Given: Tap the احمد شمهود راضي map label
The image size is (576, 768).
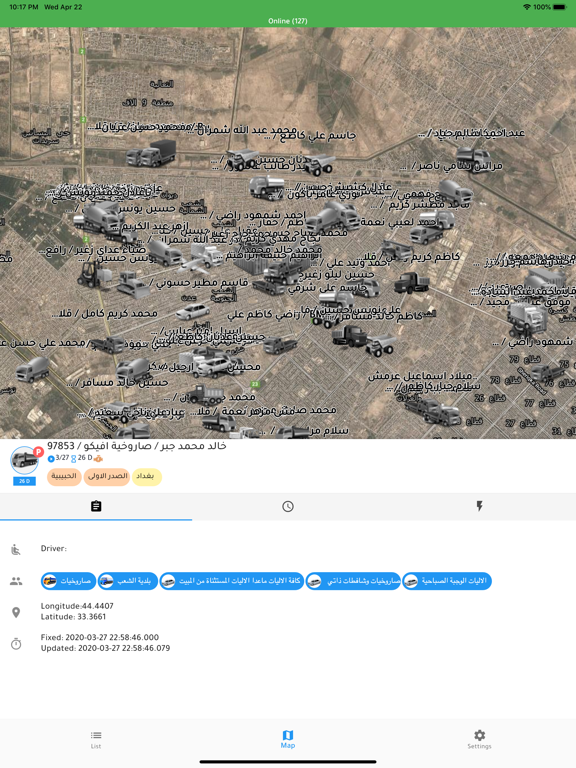Looking at the screenshot, I should (258, 215).
